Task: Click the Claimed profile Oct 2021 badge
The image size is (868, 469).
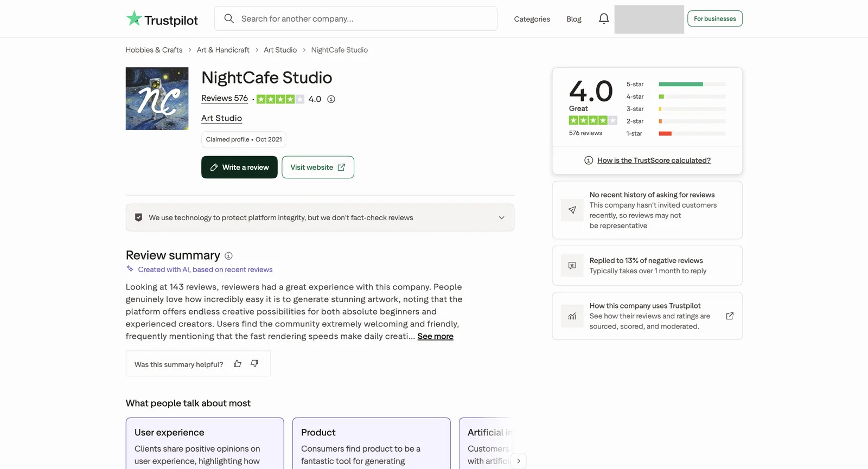Action: 244,139
